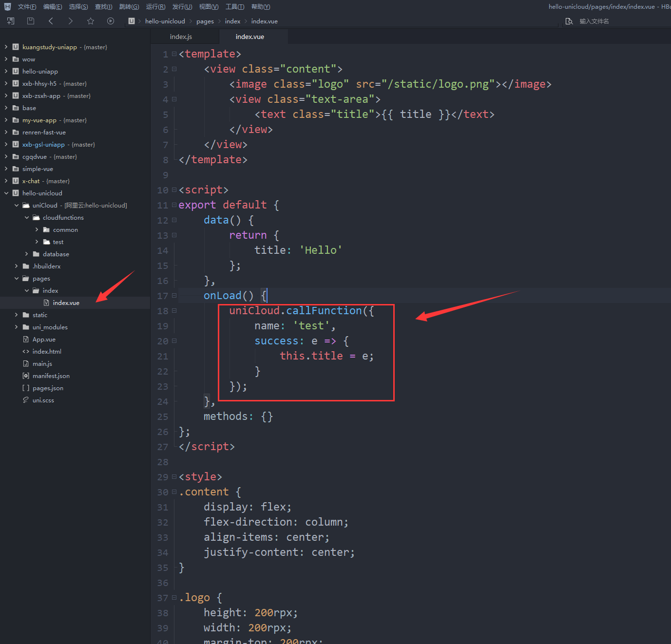The width and height of the screenshot is (671, 644).
Task: Toggle fold marker on line 17 onLoad
Action: coord(174,296)
